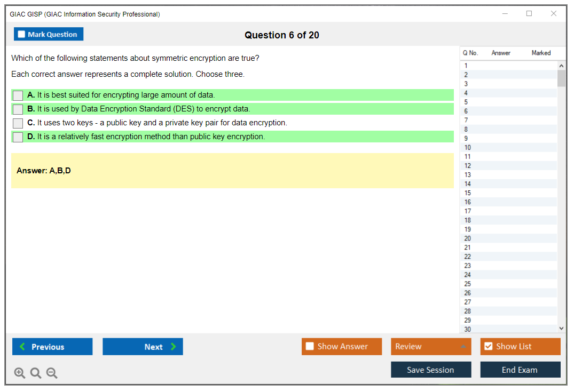The image size is (574, 392).
Task: Uncheck the Show List checkbox
Action: 488,346
